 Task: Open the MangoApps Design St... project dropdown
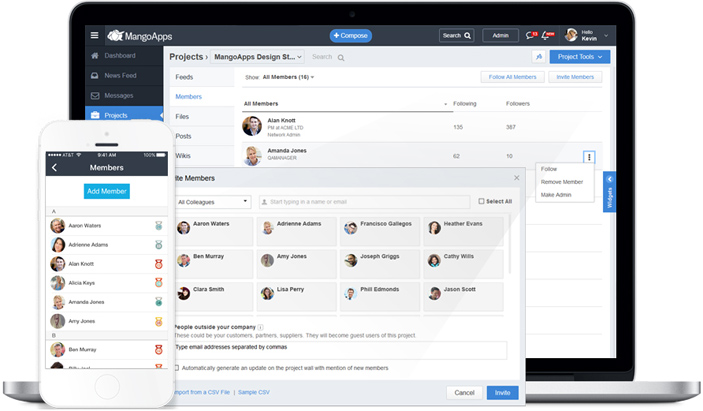pyautogui.click(x=257, y=57)
